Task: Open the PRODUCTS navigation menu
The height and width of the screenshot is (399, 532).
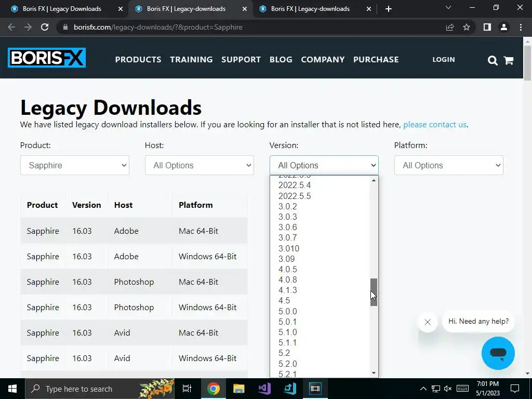Action: point(138,59)
